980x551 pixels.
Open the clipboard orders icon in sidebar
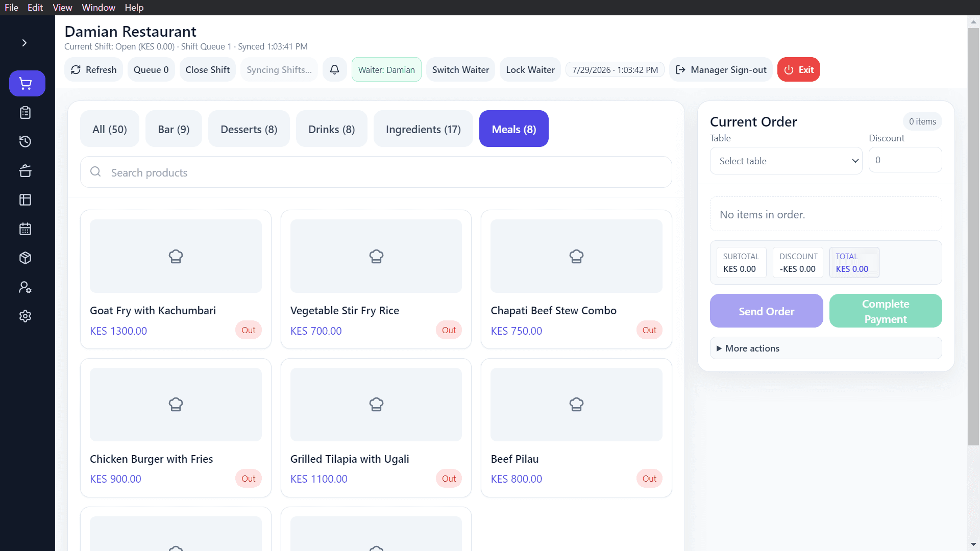point(26,113)
